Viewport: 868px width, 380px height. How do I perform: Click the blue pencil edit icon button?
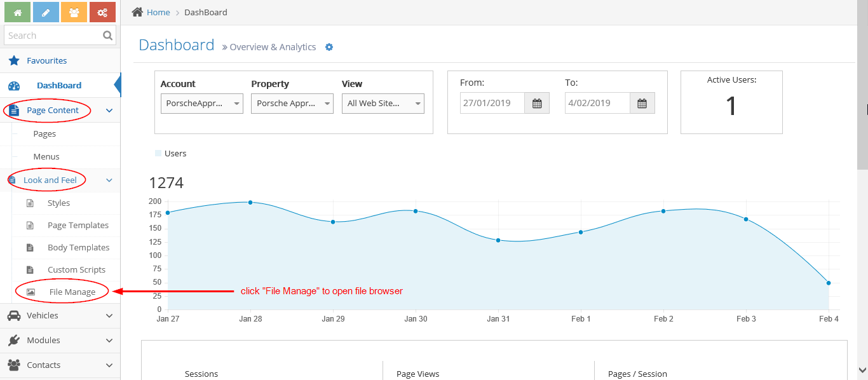46,12
